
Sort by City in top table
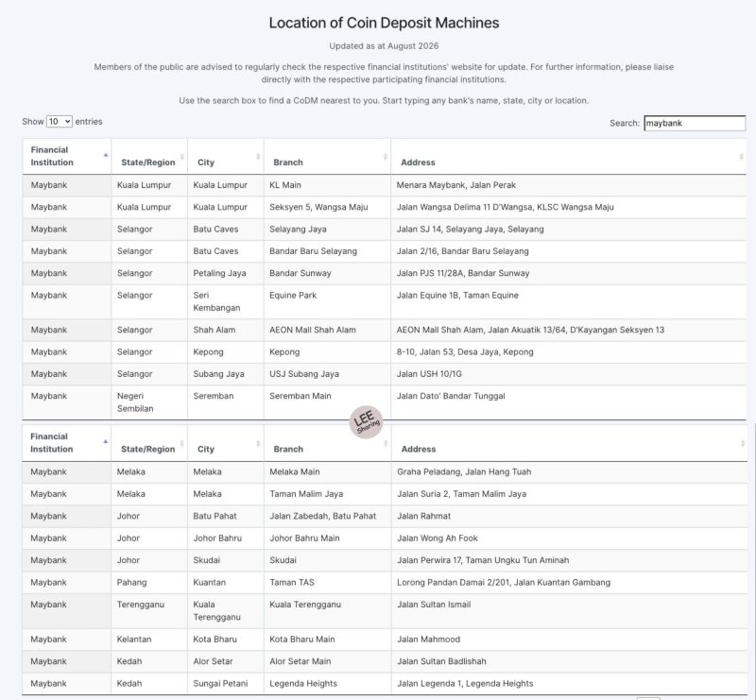click(226, 156)
